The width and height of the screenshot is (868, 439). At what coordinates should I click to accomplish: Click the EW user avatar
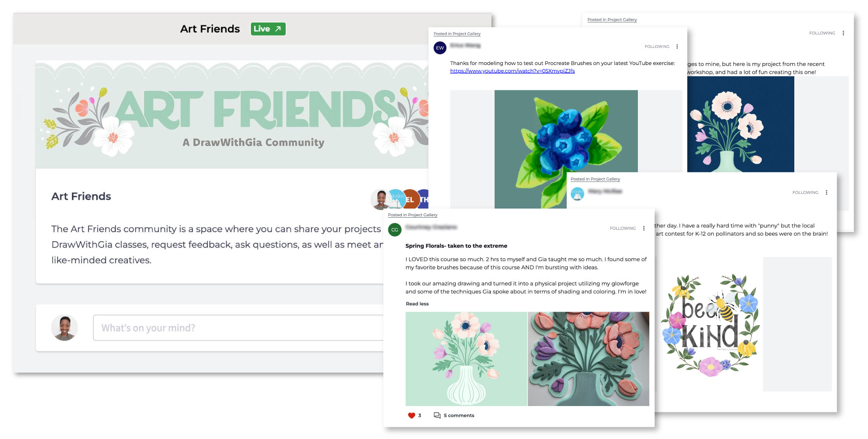click(440, 48)
